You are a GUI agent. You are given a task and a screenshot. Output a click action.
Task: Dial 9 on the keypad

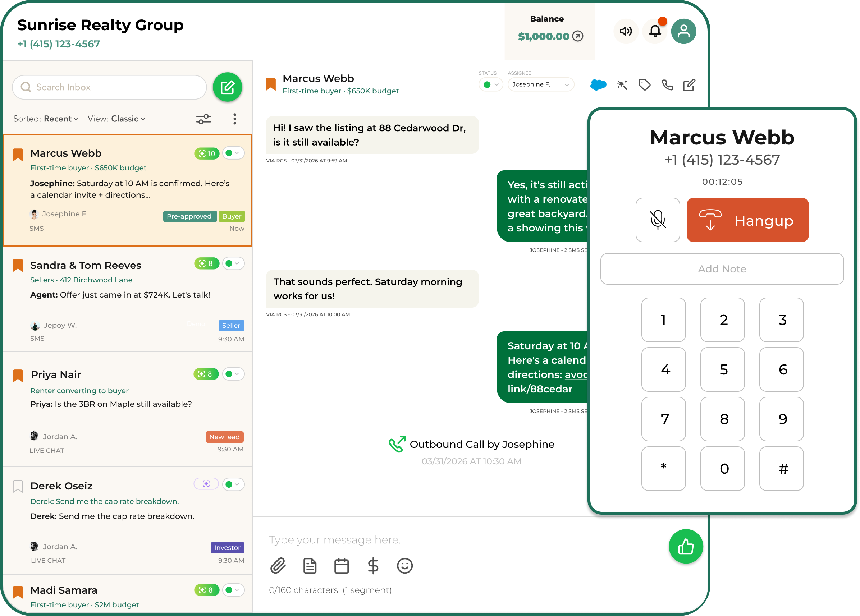point(782,419)
